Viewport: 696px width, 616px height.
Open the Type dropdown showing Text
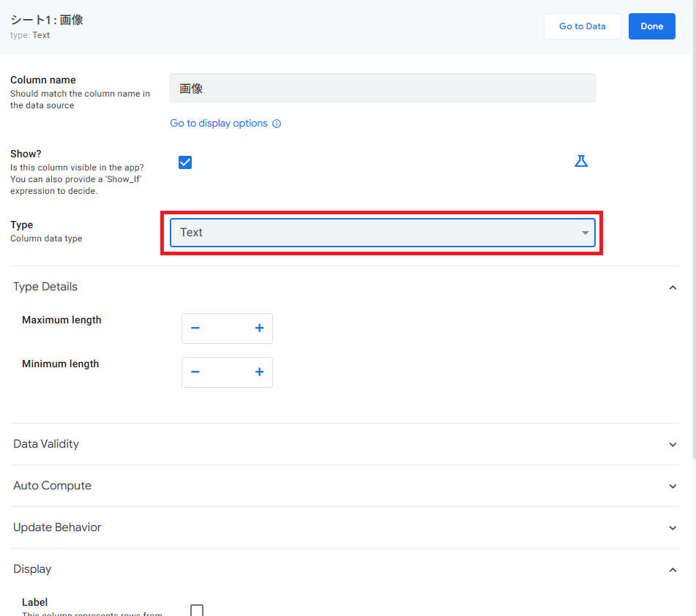point(382,232)
